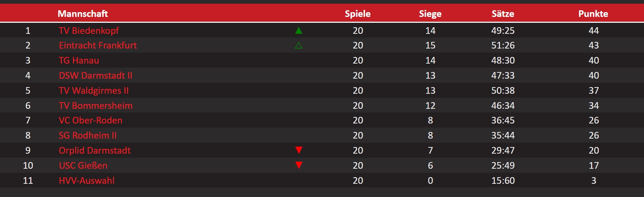The image size is (644, 197).
Task: Open the TV Bommersheim team link
Action: tap(96, 105)
